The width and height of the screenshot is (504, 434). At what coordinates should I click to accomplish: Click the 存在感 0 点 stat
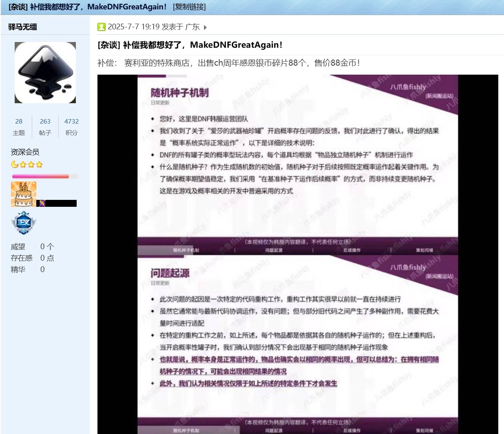point(33,258)
